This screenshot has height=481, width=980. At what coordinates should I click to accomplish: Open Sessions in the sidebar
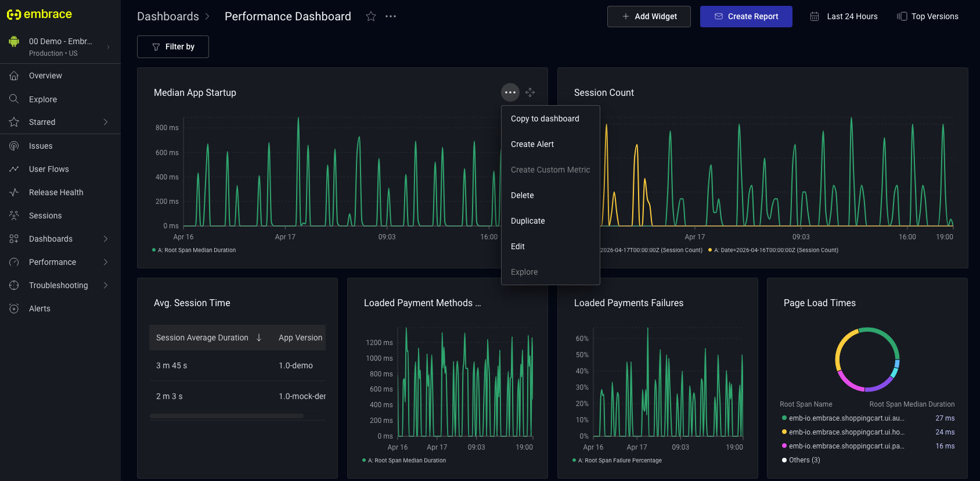45,216
